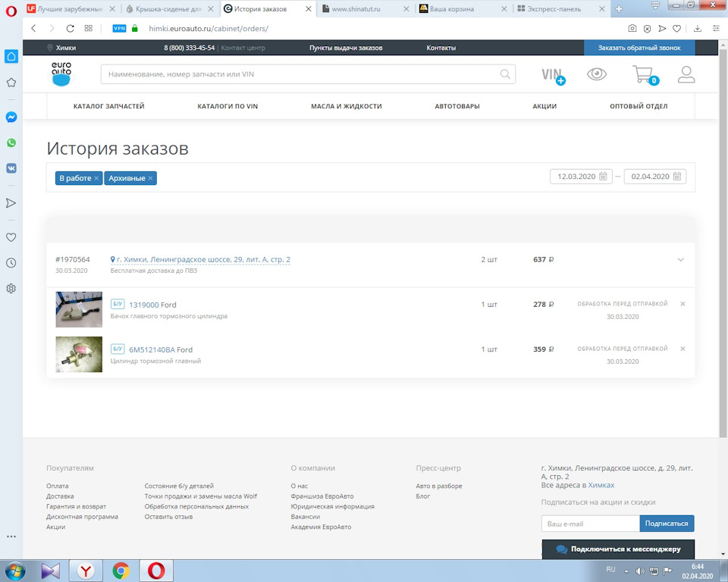This screenshot has height=582, width=728.
Task: Open the user account profile icon
Action: coord(686,74)
